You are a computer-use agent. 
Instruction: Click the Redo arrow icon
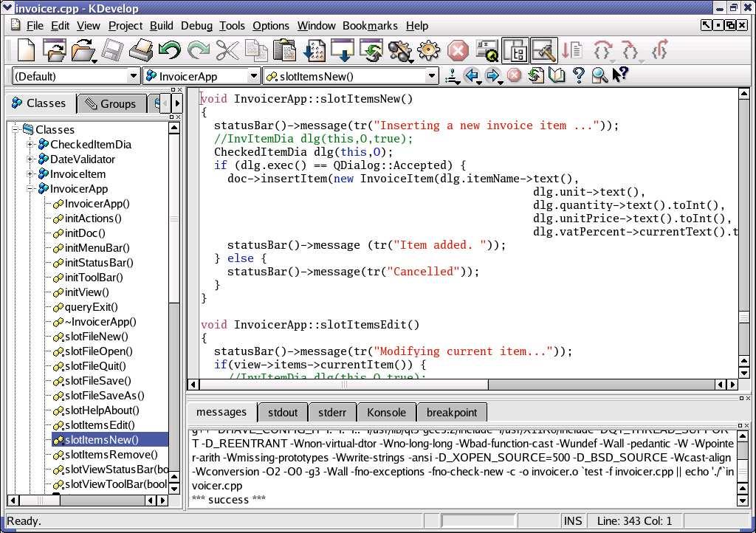coord(199,50)
